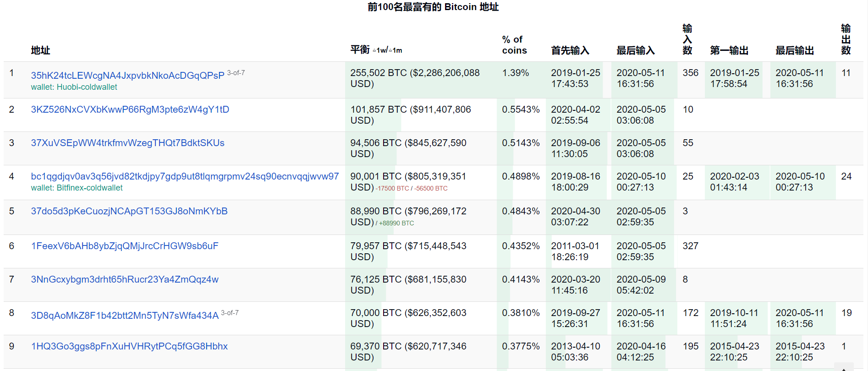Open address 3KZ526NxCVXbKwwP66RgM3pte6zW4gY1tD
868x371 pixels.
130,109
